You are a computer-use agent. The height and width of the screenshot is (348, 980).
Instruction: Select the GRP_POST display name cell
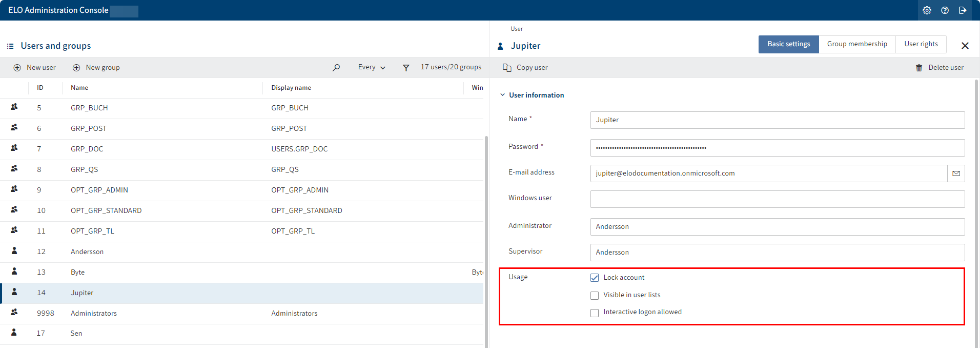click(x=289, y=129)
